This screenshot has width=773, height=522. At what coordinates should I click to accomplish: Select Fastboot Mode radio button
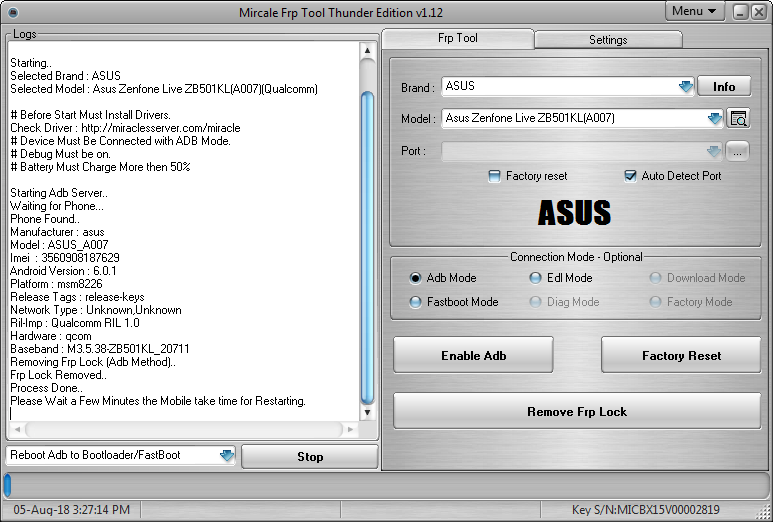click(x=415, y=302)
